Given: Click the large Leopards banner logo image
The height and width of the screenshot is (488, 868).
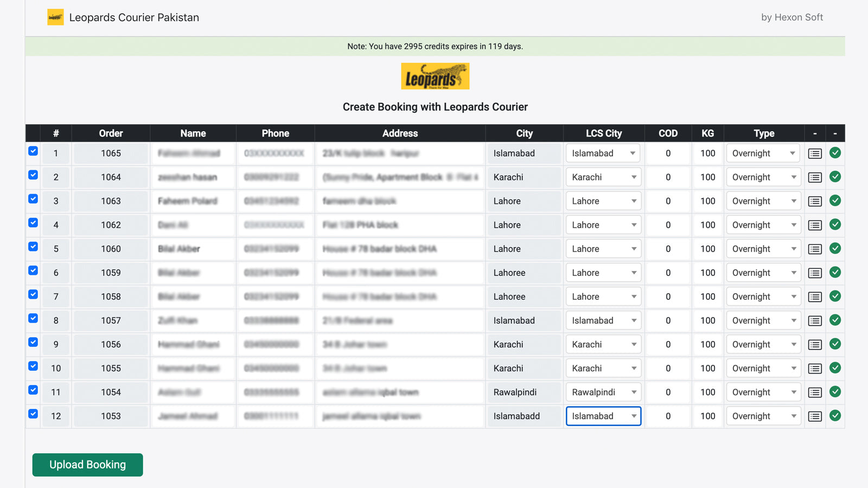Looking at the screenshot, I should [x=435, y=76].
